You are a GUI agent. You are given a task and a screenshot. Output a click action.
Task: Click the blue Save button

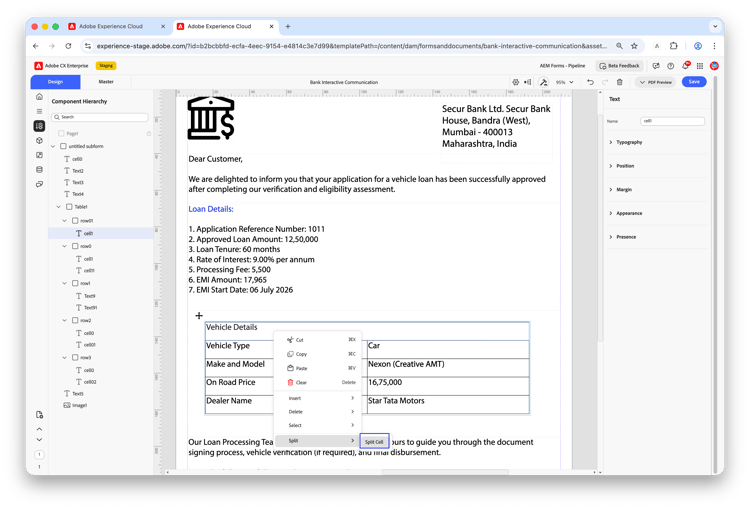(694, 82)
